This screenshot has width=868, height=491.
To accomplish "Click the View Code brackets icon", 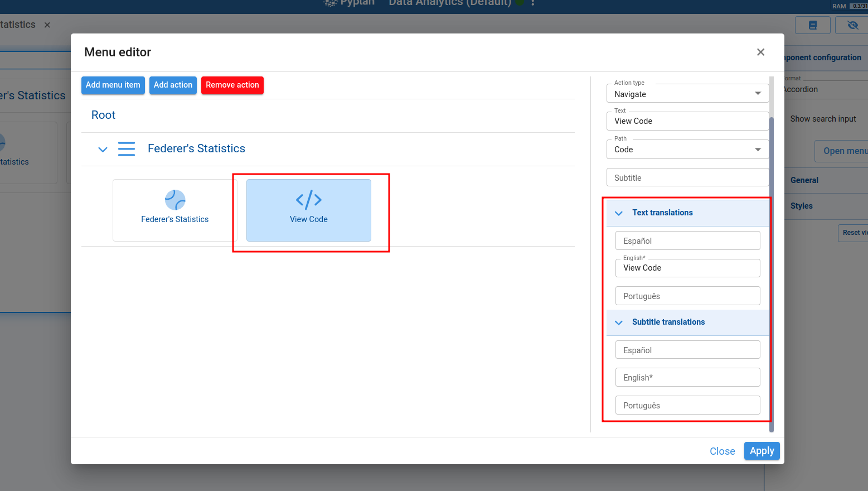I will click(x=308, y=200).
